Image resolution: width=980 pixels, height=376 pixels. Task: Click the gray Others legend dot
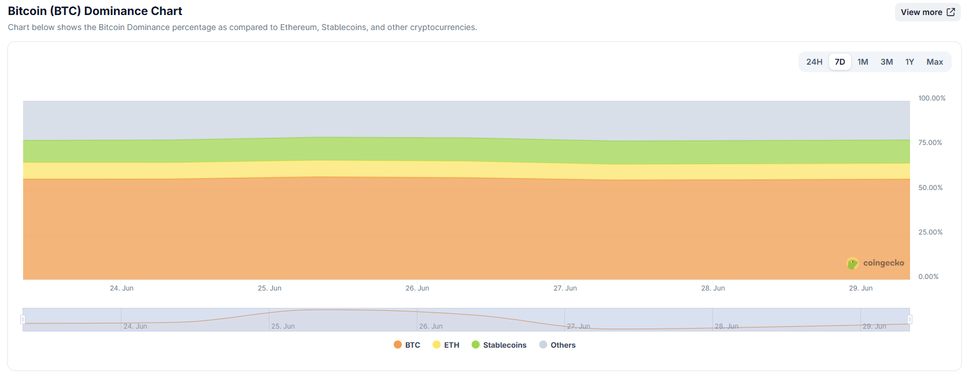543,345
